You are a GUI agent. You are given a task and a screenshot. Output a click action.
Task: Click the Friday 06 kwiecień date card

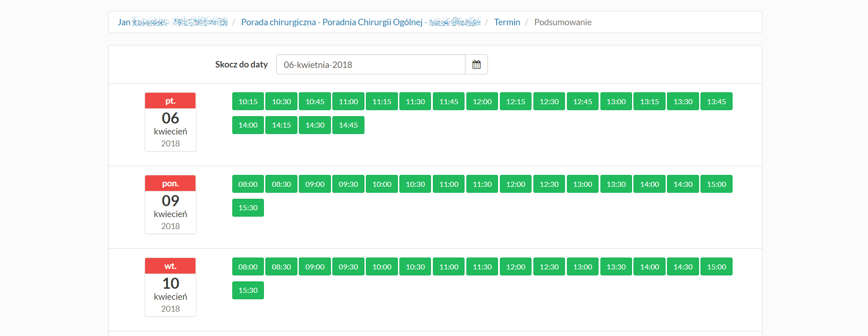click(170, 122)
